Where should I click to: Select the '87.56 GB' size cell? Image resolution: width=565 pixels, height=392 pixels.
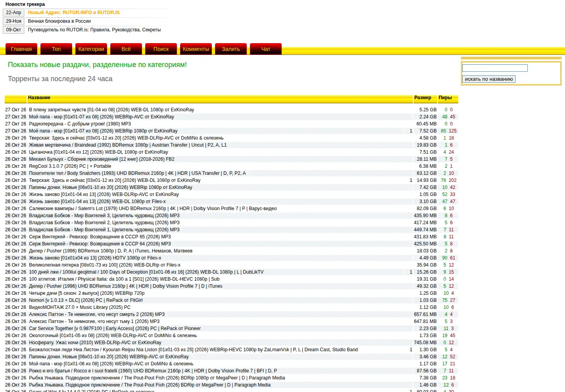426,371
